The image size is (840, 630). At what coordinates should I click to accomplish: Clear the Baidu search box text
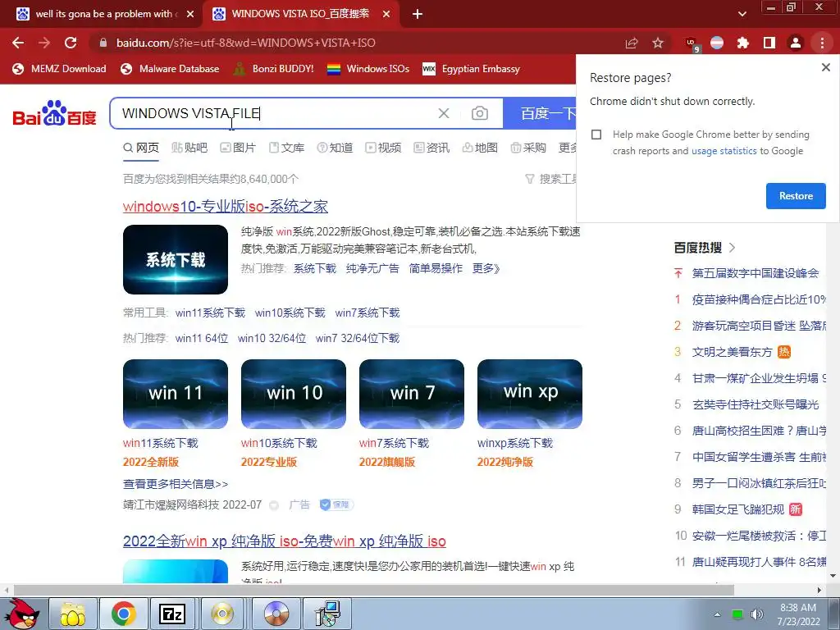click(444, 113)
